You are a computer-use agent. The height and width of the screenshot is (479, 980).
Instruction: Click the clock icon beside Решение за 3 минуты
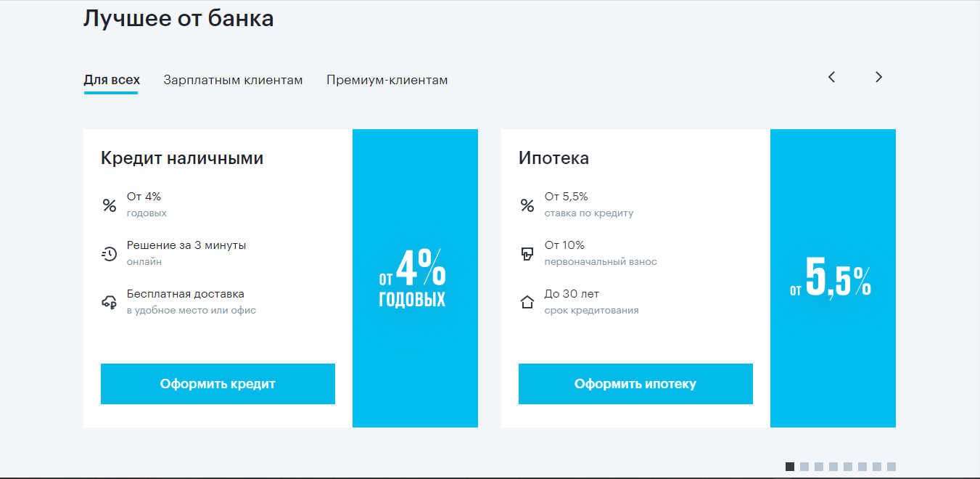(x=110, y=254)
